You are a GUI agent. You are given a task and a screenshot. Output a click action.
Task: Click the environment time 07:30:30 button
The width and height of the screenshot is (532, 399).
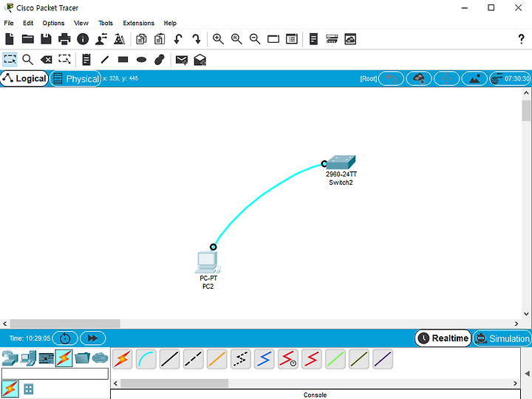[511, 79]
